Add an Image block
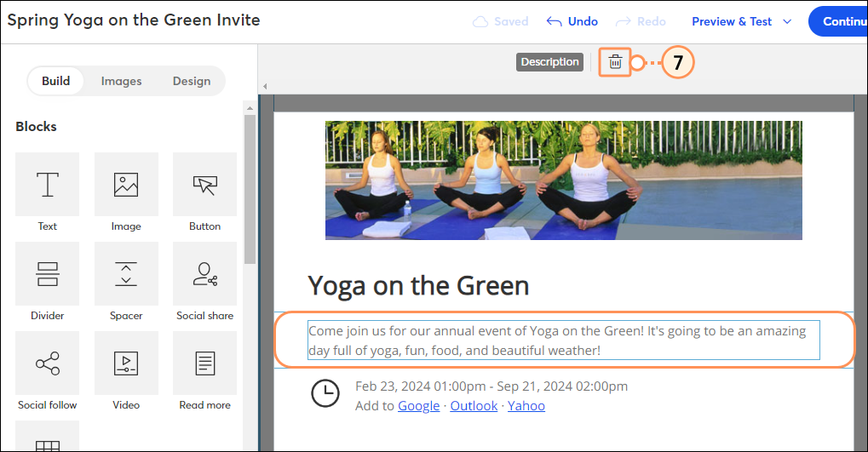 [x=126, y=184]
